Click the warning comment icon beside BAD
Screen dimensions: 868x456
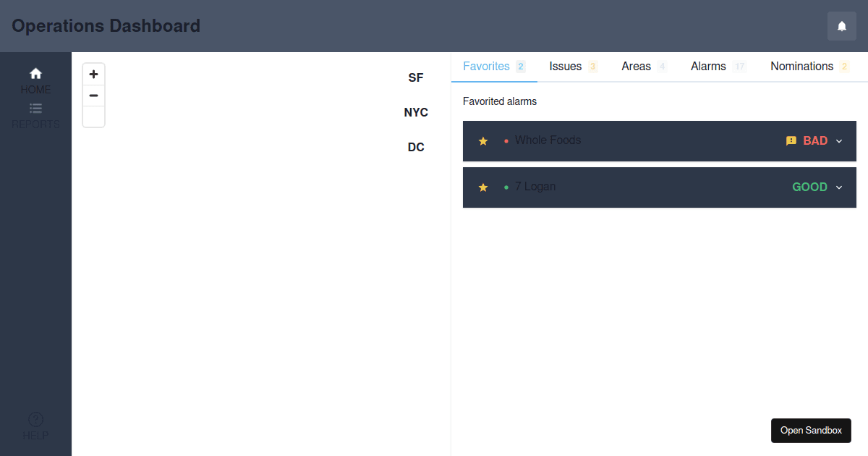(x=791, y=141)
